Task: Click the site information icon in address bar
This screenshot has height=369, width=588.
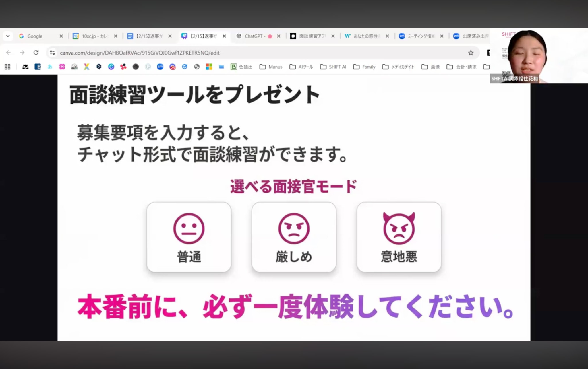Action: click(52, 53)
